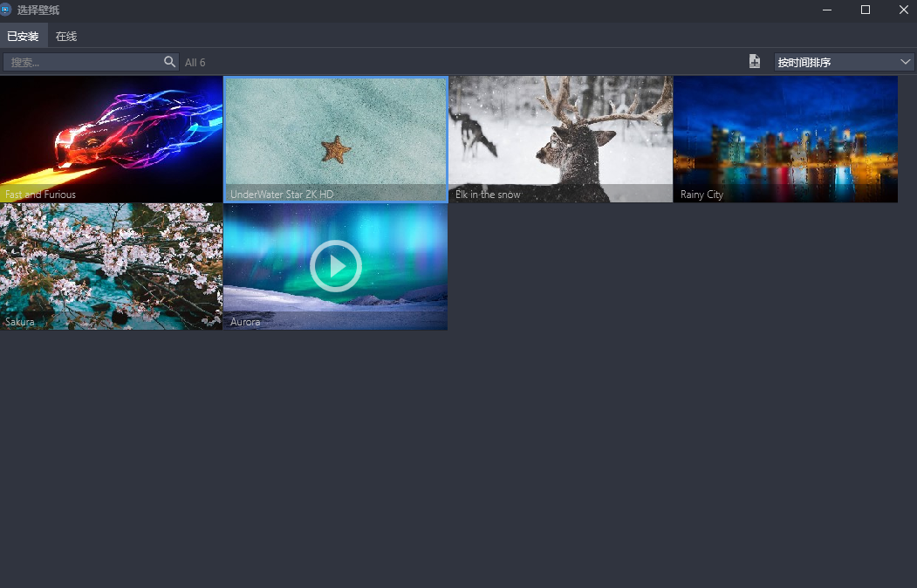Click the app logo icon in title bar
Viewport: 917px width, 588px height.
coord(6,10)
